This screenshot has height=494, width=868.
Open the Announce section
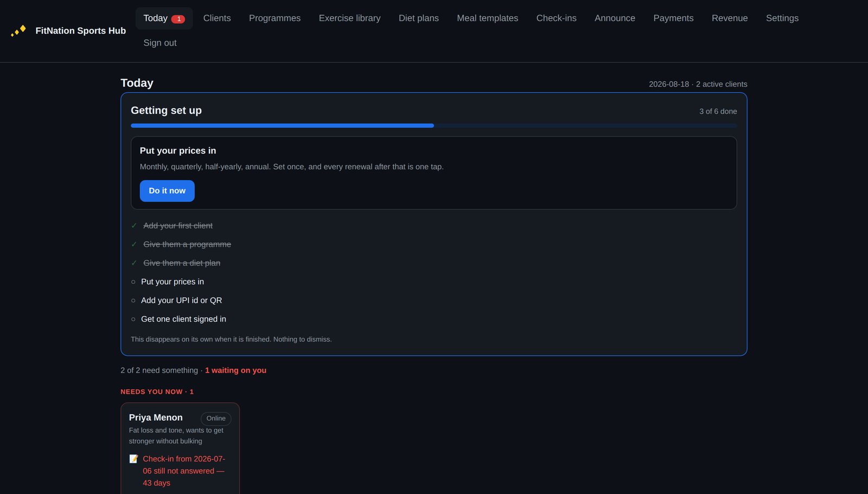pyautogui.click(x=615, y=18)
